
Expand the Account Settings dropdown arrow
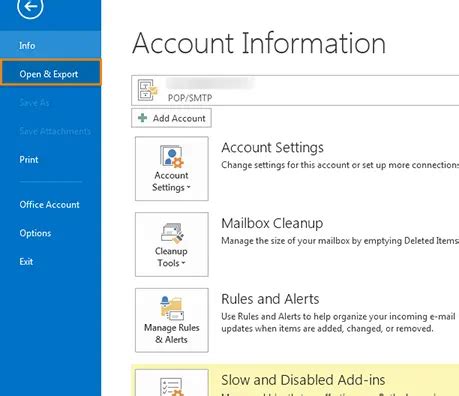tap(189, 187)
